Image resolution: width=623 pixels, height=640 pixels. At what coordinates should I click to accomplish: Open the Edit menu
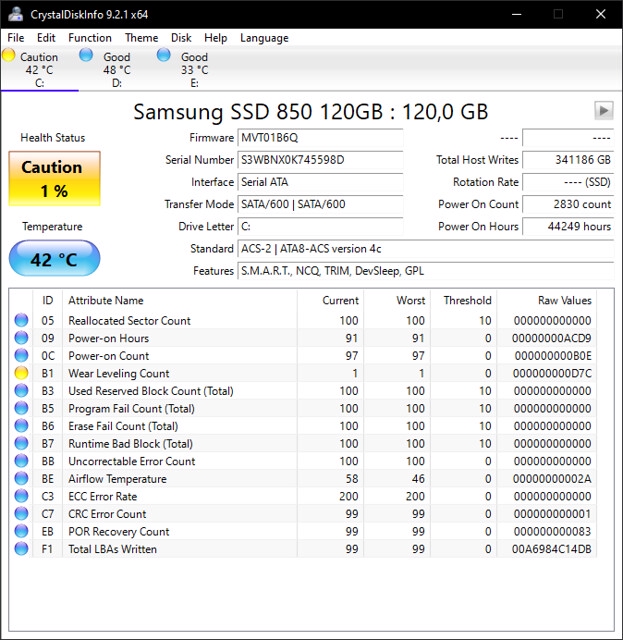click(x=46, y=38)
